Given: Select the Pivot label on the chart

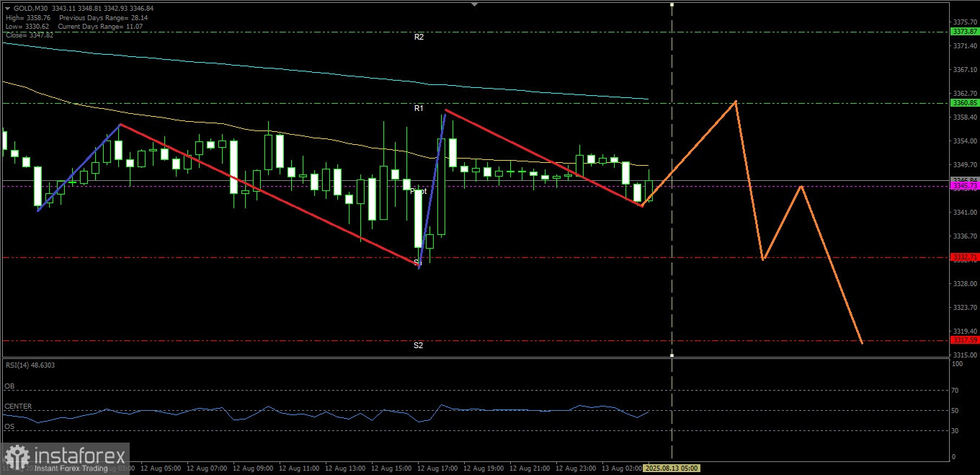Looking at the screenshot, I should pyautogui.click(x=418, y=191).
